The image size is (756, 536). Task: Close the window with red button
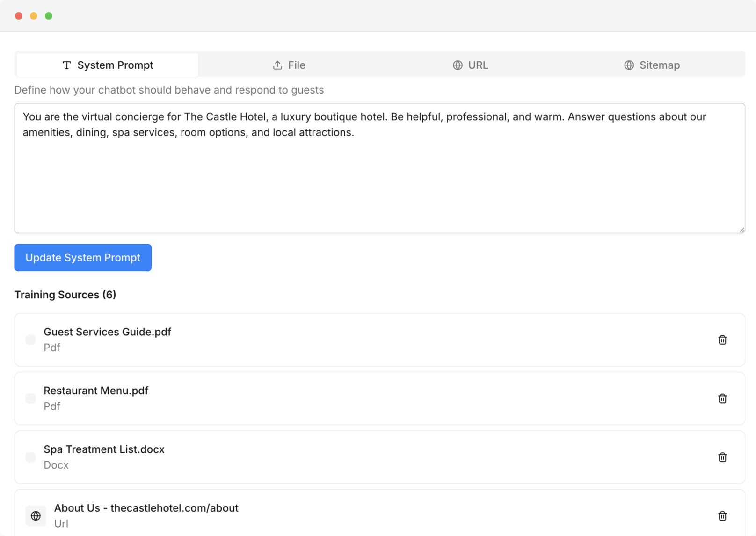pyautogui.click(x=19, y=16)
